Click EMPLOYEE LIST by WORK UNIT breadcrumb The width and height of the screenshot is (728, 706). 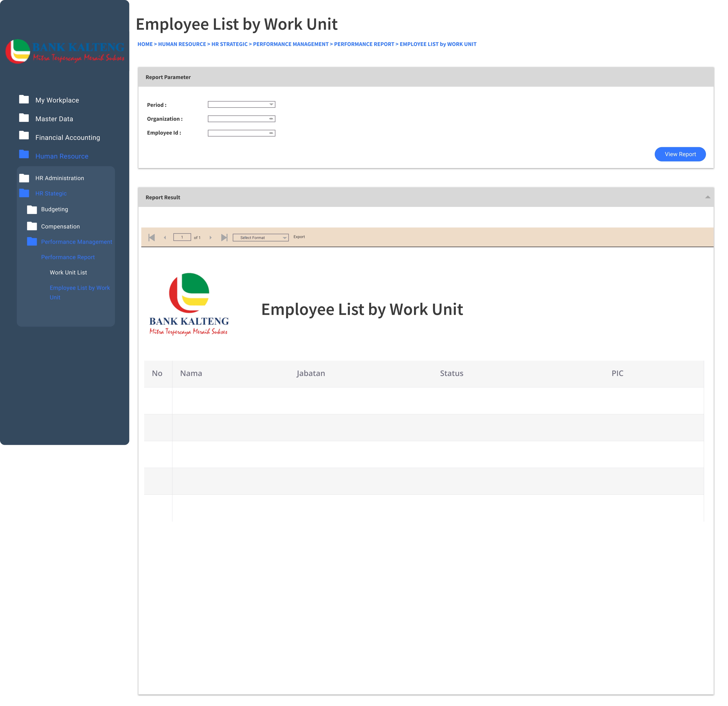pyautogui.click(x=438, y=44)
